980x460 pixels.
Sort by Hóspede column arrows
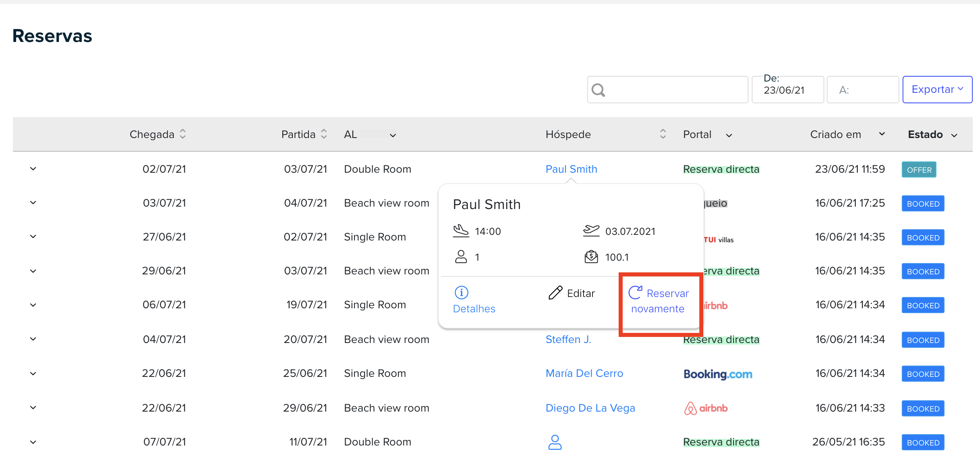[x=663, y=134]
